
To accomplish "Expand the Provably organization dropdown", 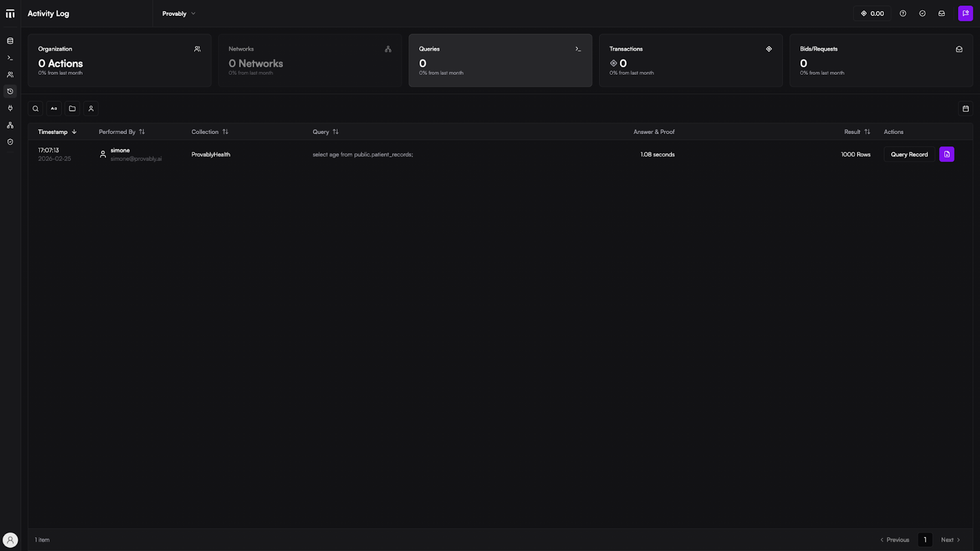I will point(178,13).
